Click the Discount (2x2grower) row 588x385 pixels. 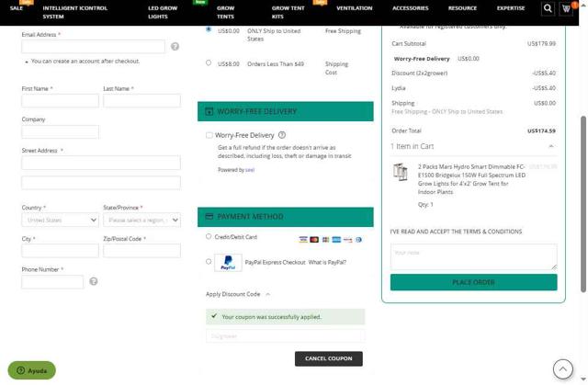pos(473,74)
